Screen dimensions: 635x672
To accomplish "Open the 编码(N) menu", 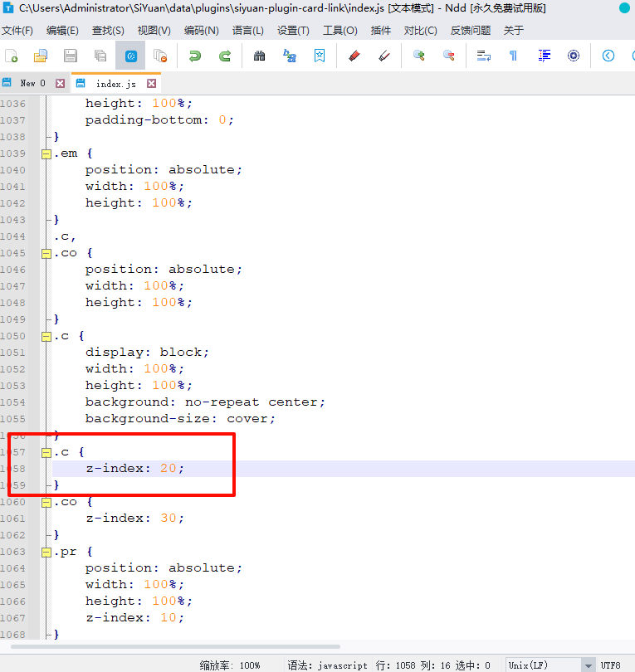I will [201, 31].
